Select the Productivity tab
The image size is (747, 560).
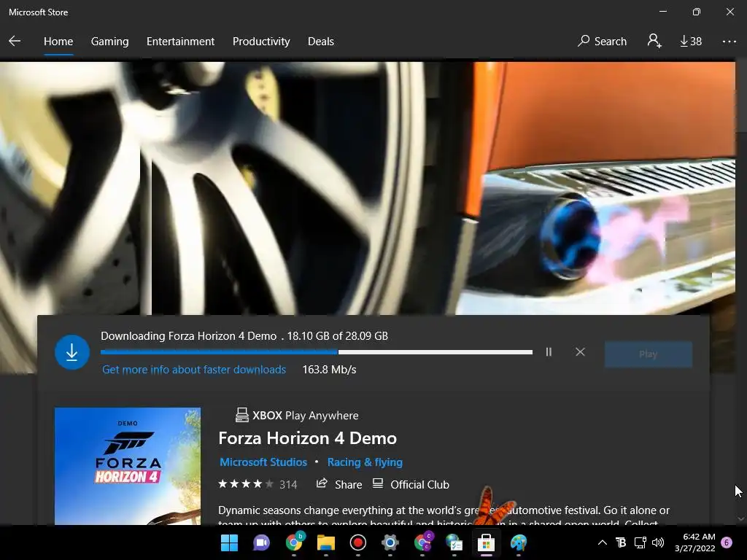pos(261,42)
